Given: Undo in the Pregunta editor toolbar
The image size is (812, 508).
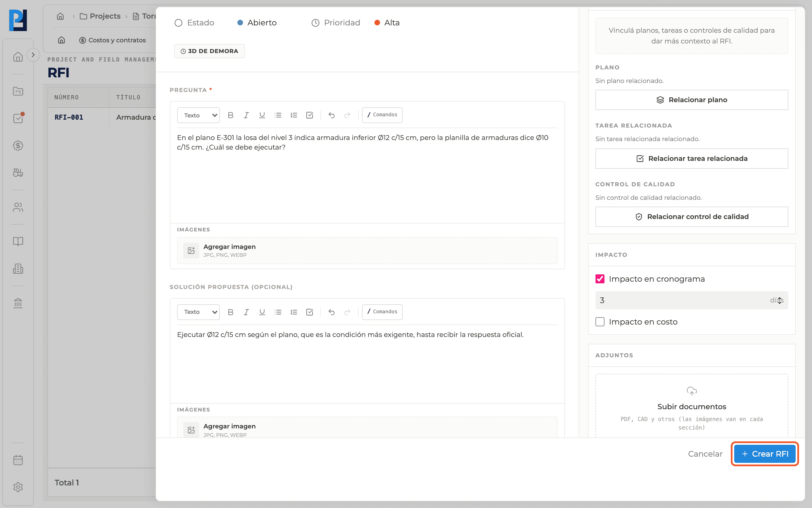Looking at the screenshot, I should [332, 115].
